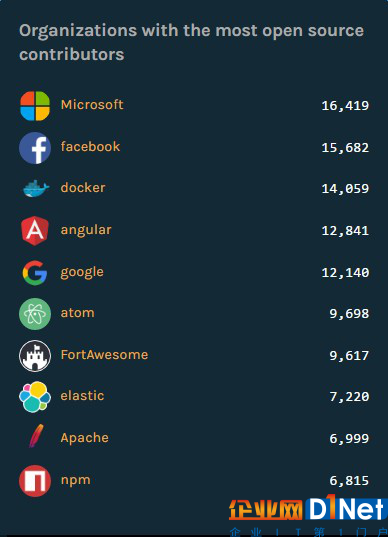Click the red npm logo

[35, 481]
